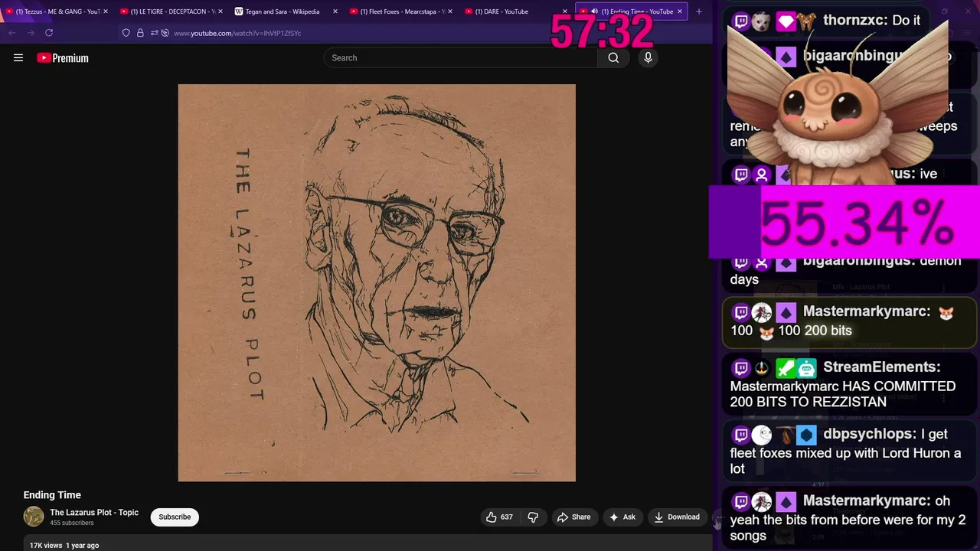Image resolution: width=980 pixels, height=551 pixels.
Task: Click the autoplay blocked icon in address bar
Action: point(165,33)
